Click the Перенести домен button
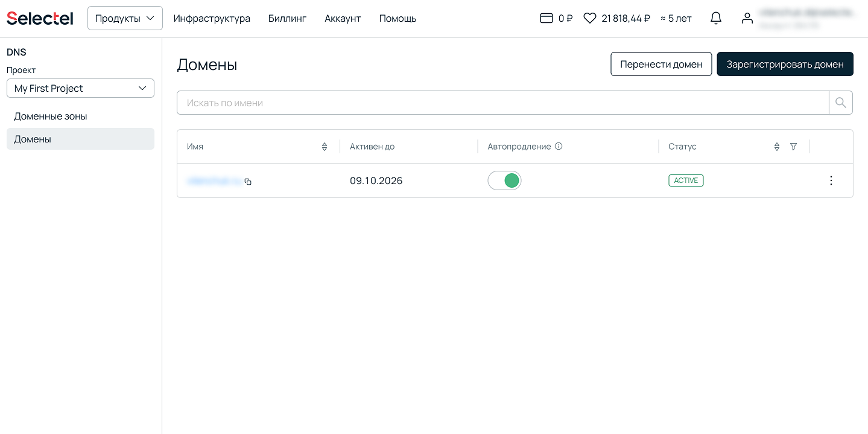The image size is (868, 434). (661, 64)
